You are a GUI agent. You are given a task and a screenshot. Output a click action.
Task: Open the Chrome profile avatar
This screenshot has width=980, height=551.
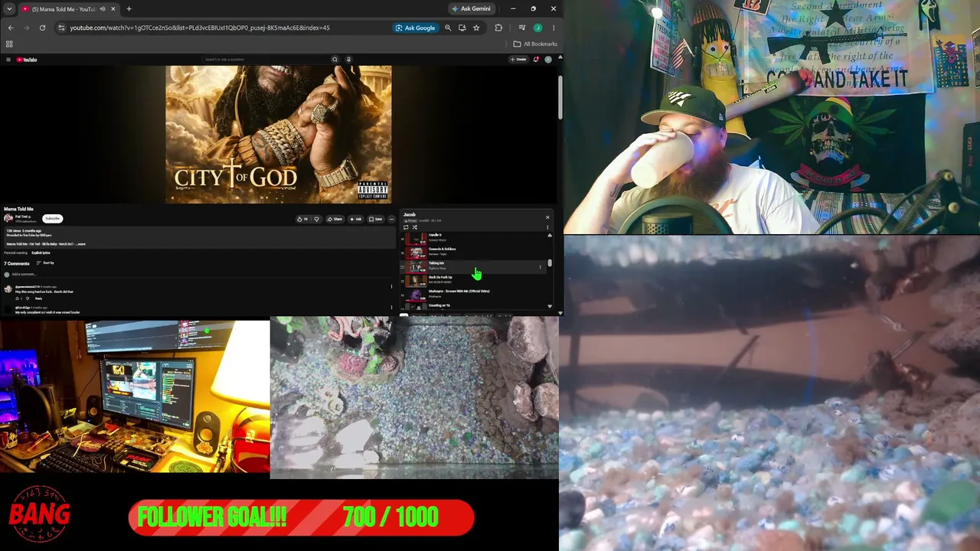pyautogui.click(x=537, y=28)
